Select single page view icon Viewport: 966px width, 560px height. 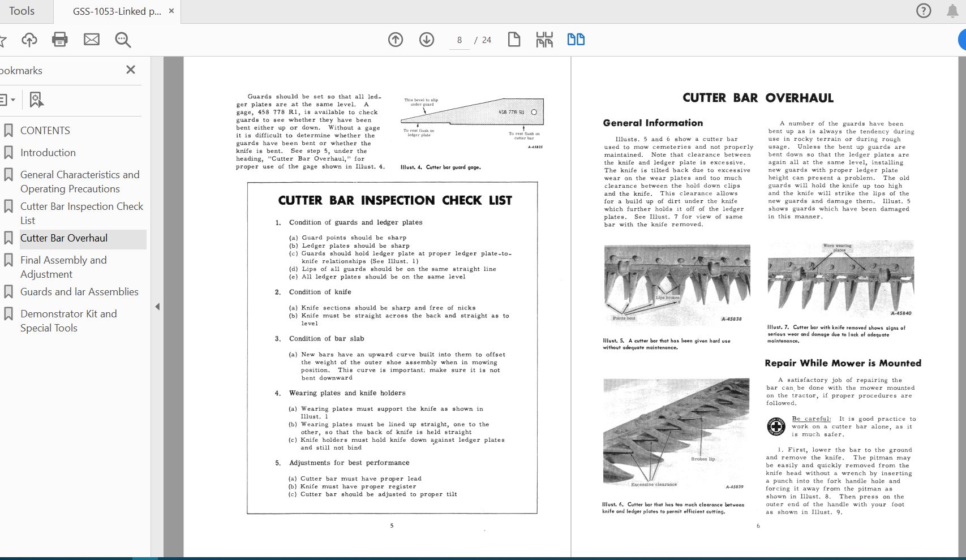point(514,40)
